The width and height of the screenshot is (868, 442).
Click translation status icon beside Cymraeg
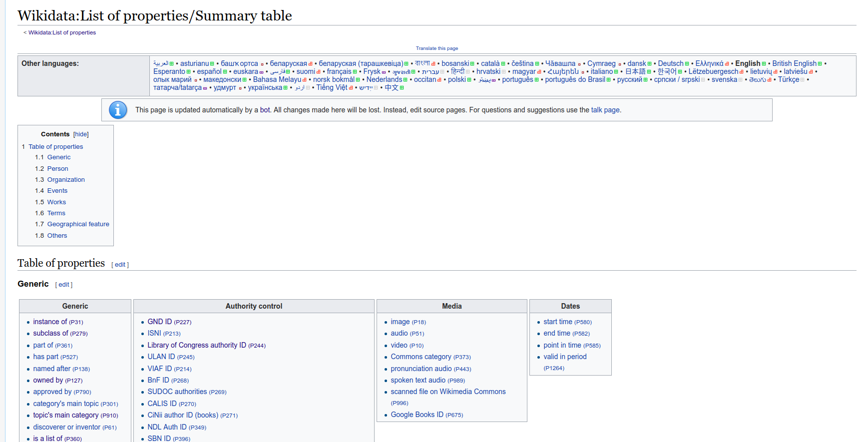[x=619, y=64]
